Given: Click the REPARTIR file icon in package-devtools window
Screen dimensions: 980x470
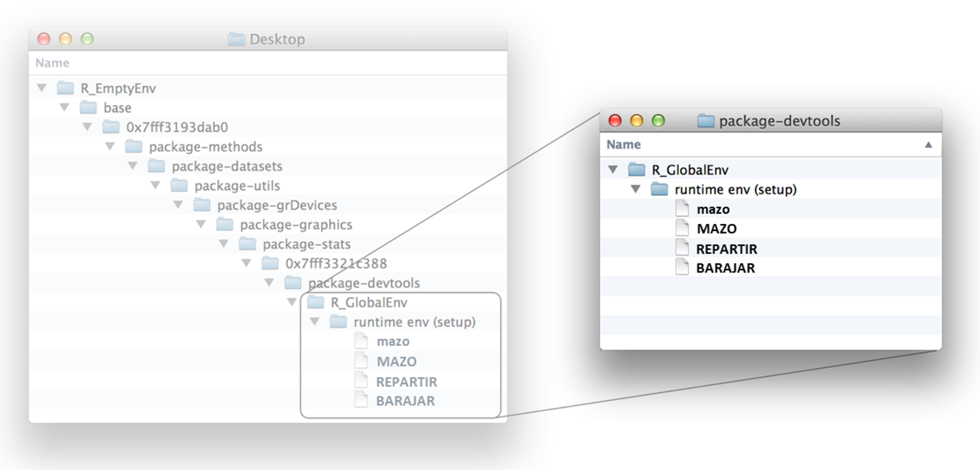Looking at the screenshot, I should click(683, 248).
